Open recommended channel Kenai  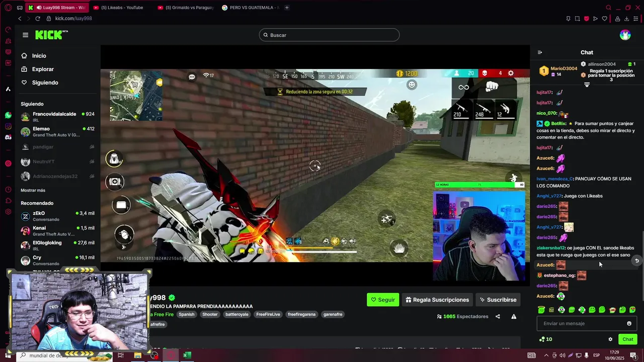57,231
